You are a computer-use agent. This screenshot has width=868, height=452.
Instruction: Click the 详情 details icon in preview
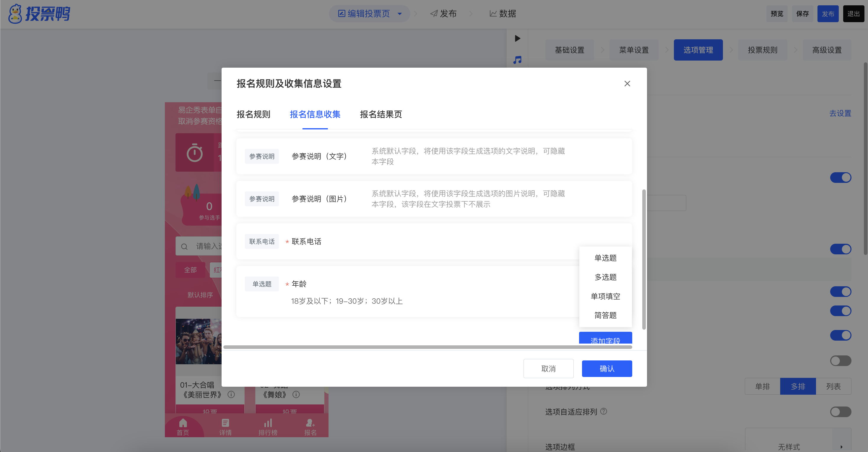pos(225,423)
